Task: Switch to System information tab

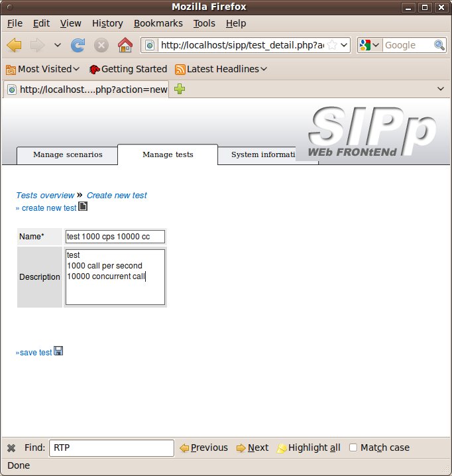Action: click(263, 155)
